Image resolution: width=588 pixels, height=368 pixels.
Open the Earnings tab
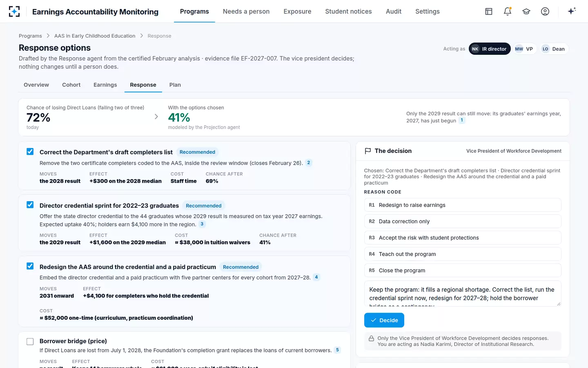pyautogui.click(x=105, y=85)
